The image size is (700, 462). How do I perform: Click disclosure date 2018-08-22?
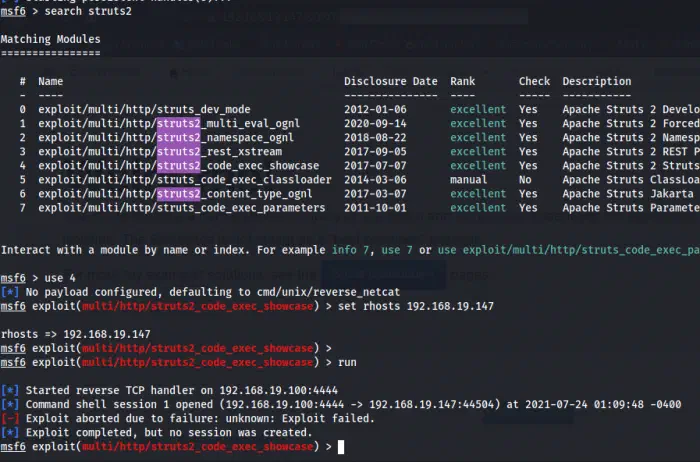pos(375,137)
